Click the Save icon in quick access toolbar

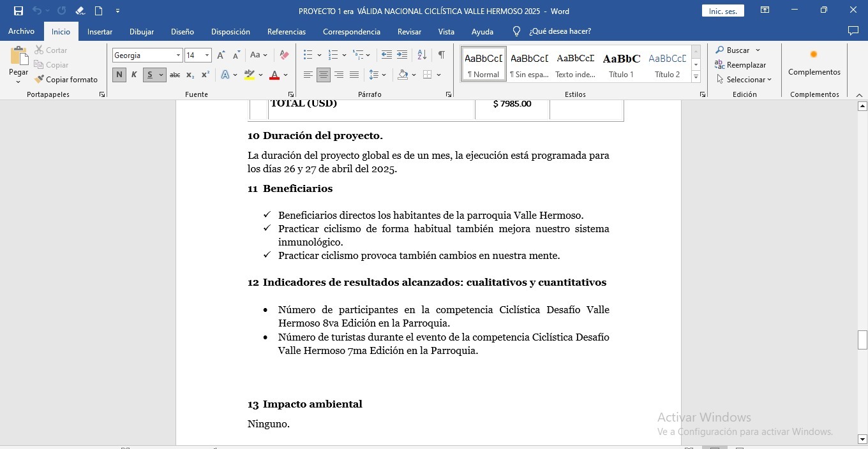[x=19, y=11]
